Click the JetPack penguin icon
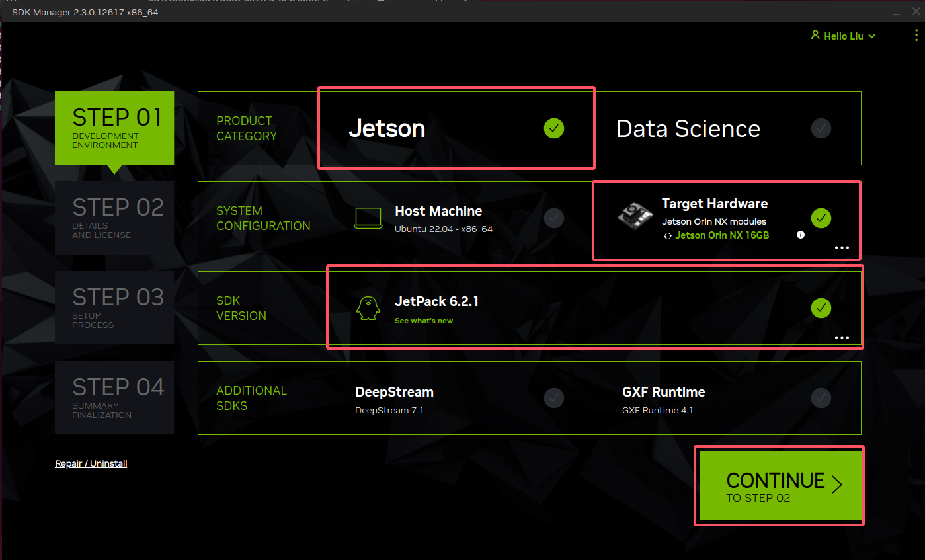This screenshot has height=560, width=925. [x=368, y=308]
